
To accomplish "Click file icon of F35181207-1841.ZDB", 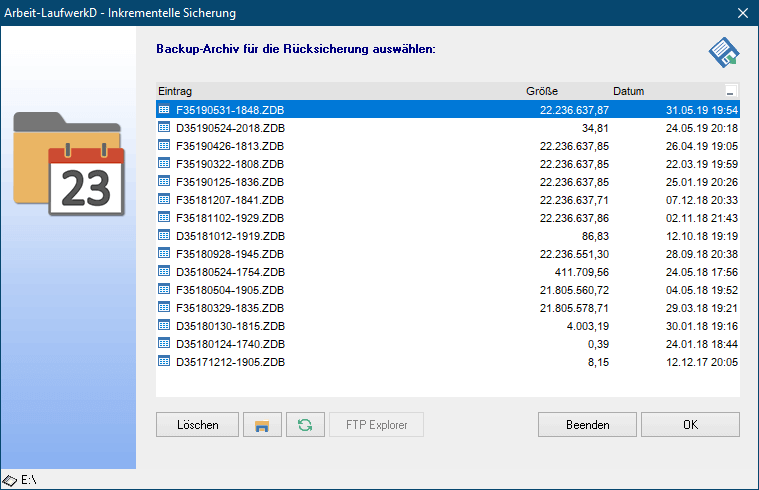I will [x=164, y=199].
